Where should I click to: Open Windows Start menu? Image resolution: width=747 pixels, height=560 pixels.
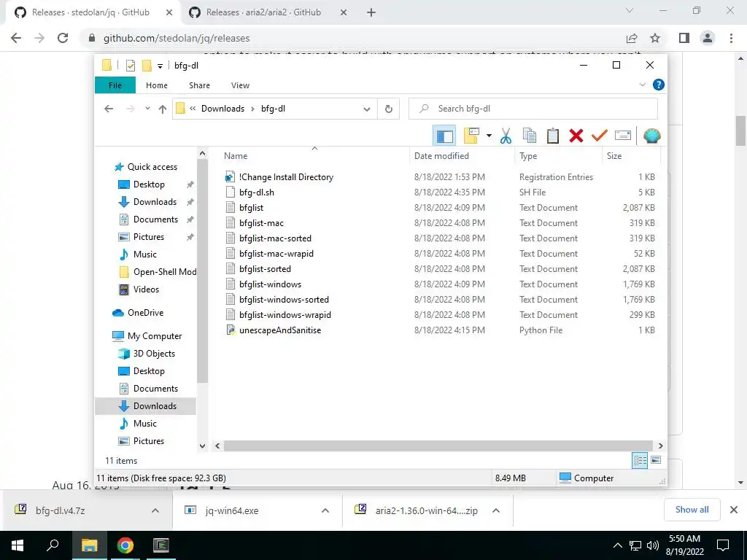pos(18,545)
